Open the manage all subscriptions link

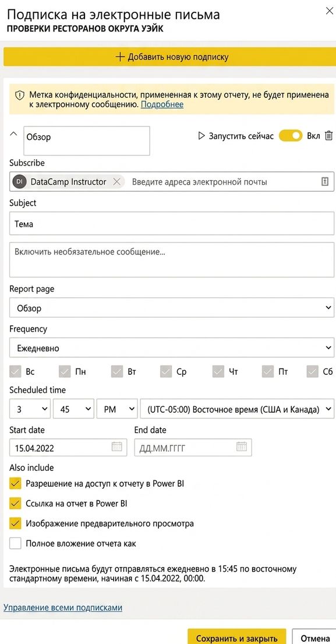click(63, 607)
